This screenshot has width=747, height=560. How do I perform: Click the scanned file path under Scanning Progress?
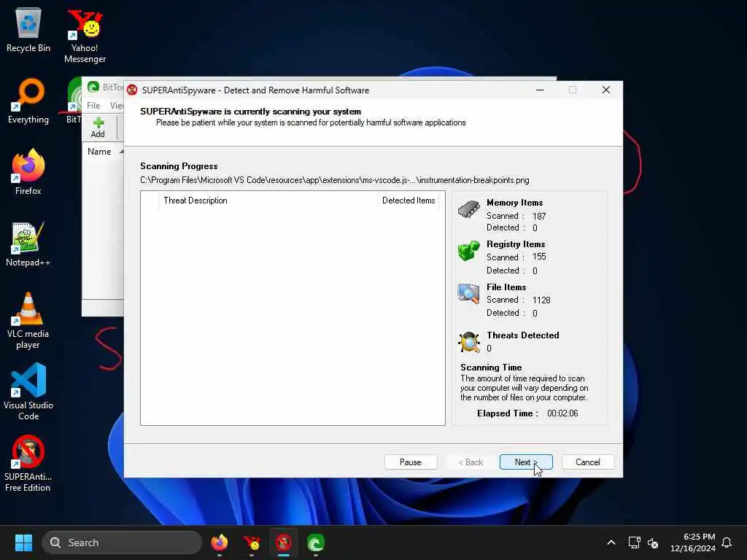tap(334, 180)
